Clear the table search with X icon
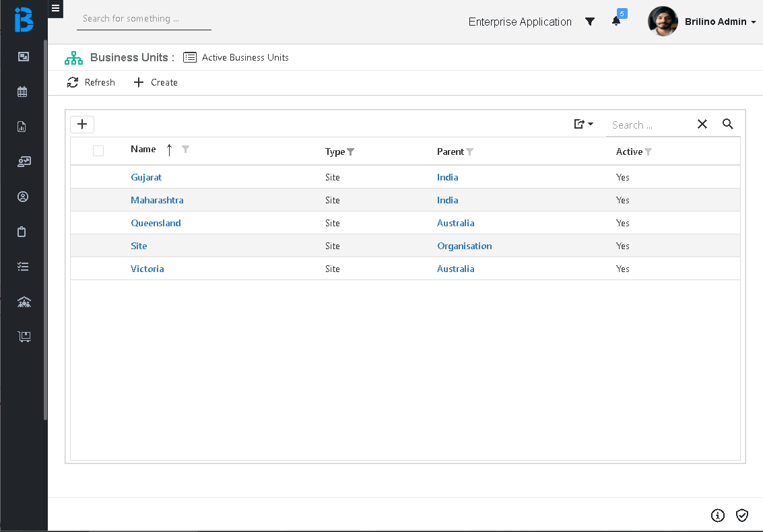 click(702, 124)
